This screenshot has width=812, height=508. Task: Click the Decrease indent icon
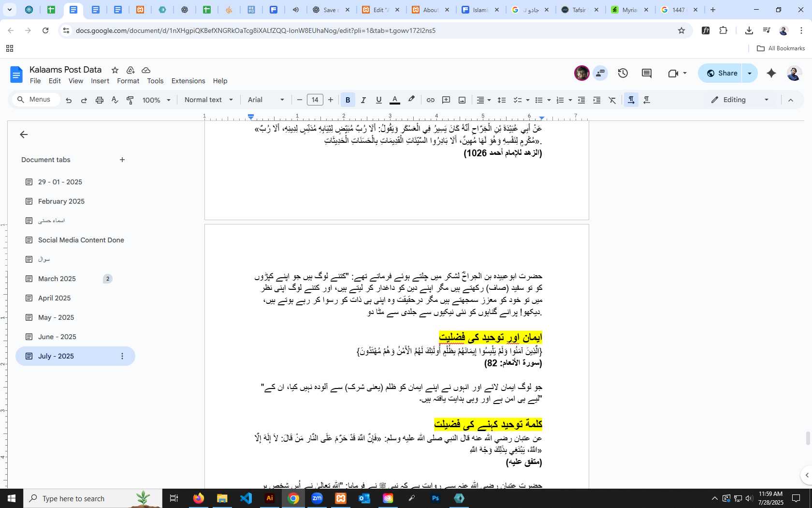point(581,100)
